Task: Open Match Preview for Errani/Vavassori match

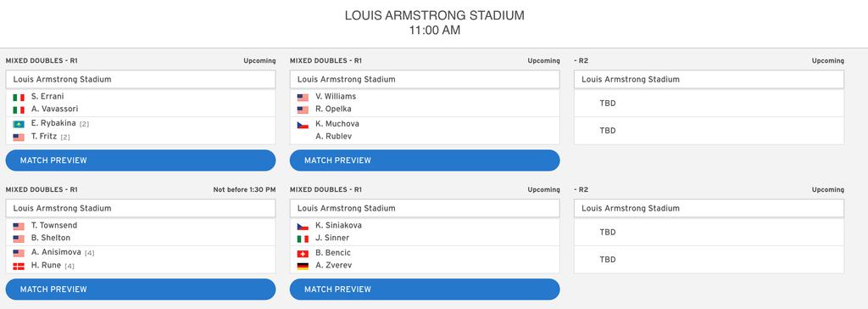Action: coord(141,160)
